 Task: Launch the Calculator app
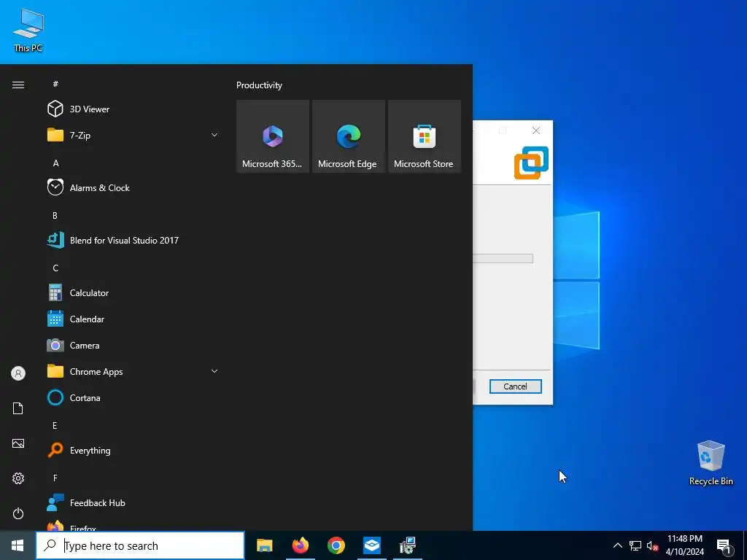point(133,293)
